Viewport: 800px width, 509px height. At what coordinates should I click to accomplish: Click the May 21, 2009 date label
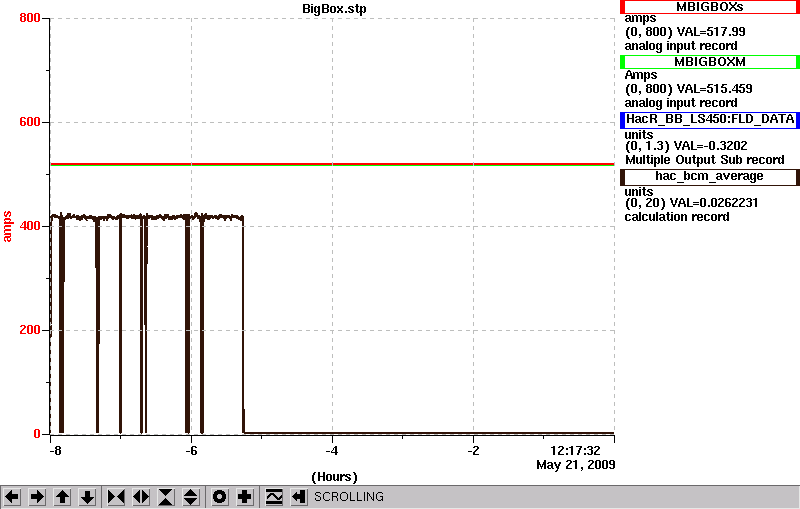coord(576,465)
